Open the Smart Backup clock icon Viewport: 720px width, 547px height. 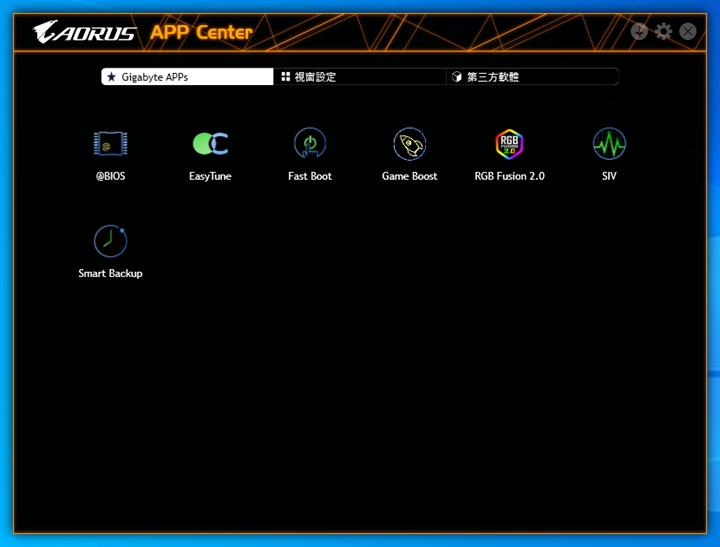pyautogui.click(x=110, y=241)
